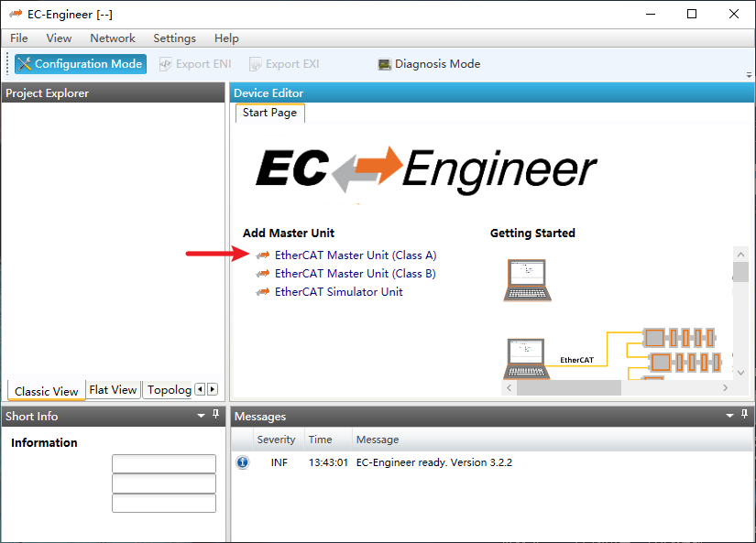Click the Start Page horizontal scrollbar
Viewport: 756px width, 543px height.
568,388
